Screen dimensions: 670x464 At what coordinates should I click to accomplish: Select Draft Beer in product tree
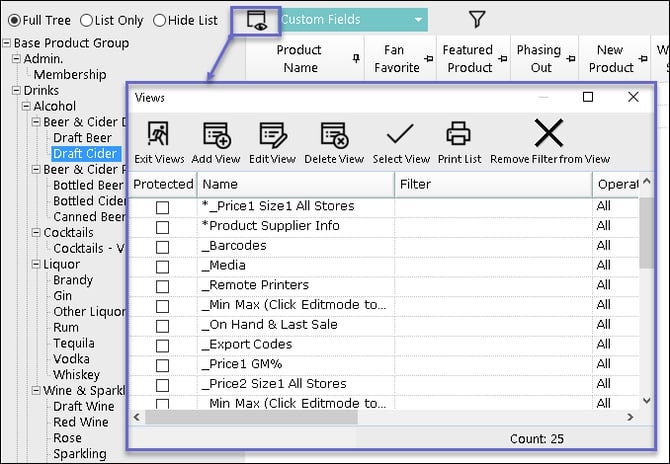point(82,138)
